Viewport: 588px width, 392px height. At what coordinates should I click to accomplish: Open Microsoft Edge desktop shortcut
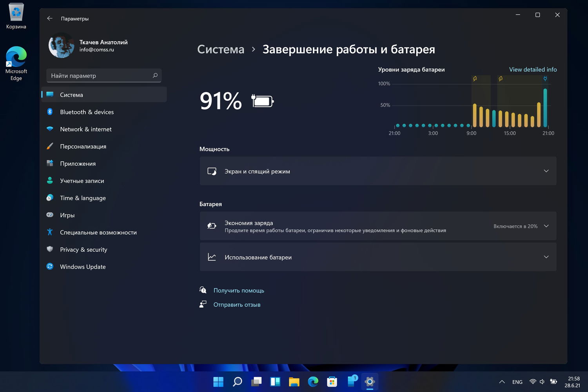[x=16, y=63]
